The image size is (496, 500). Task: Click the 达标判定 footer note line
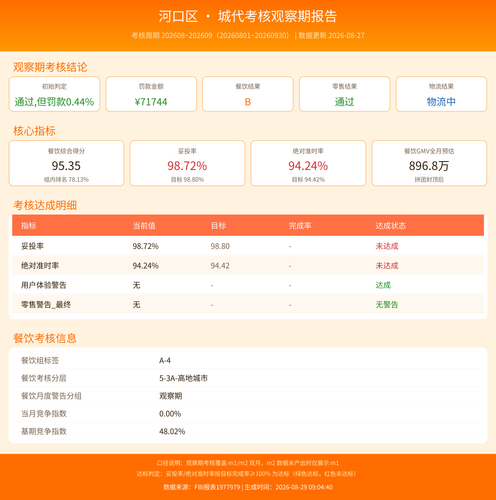[248, 474]
